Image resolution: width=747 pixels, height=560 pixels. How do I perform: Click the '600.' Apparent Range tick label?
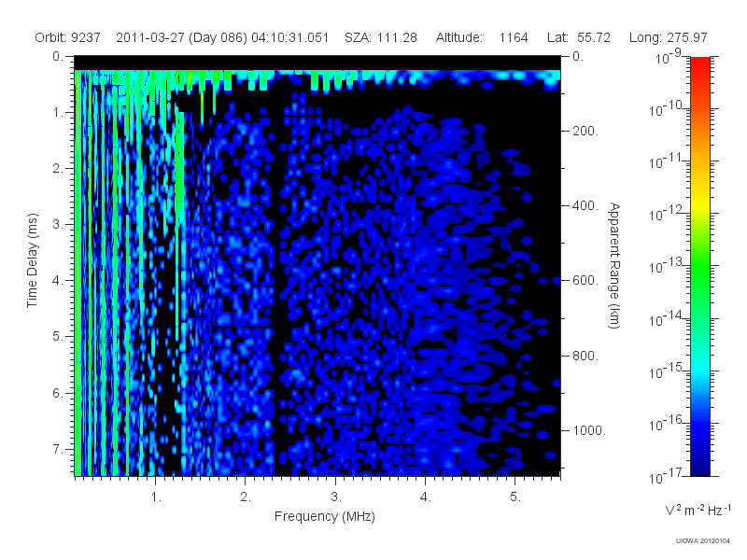click(x=585, y=281)
